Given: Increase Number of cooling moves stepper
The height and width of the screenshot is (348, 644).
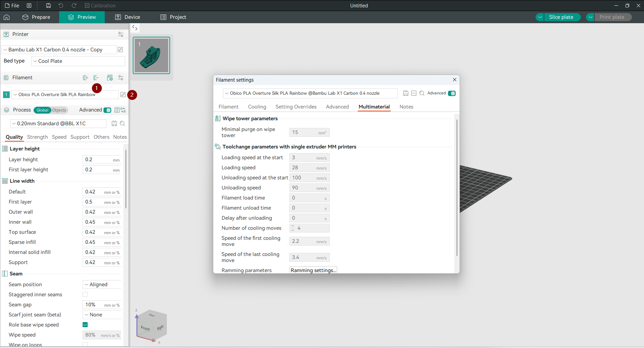Looking at the screenshot, I should [x=293, y=226].
